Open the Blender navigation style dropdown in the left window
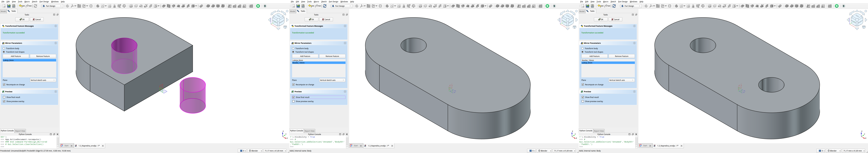Image resolution: width=868 pixels, height=153 pixels. point(255,151)
